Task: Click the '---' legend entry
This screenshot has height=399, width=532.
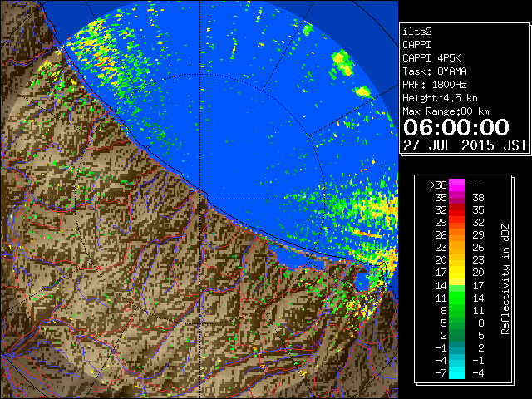Action: pos(475,185)
